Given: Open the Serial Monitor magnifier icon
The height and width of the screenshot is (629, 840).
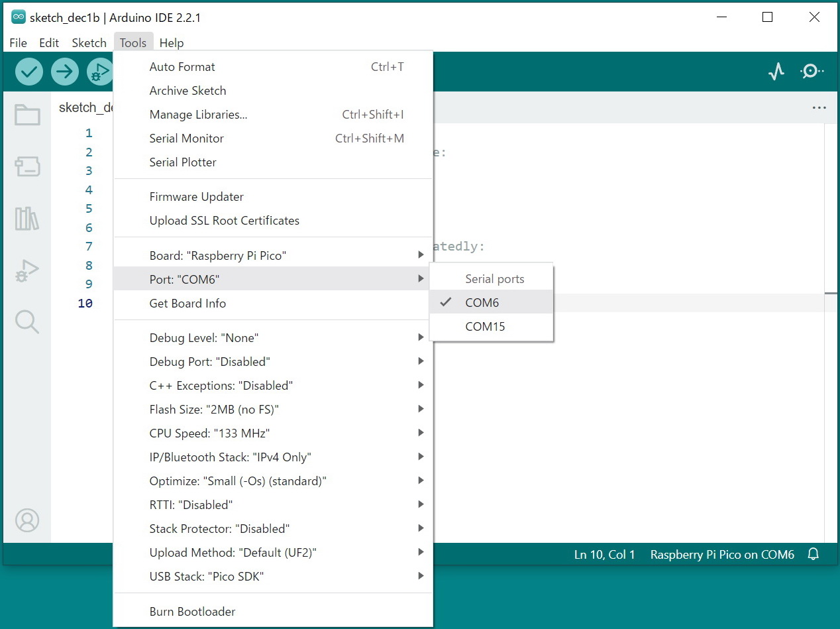Looking at the screenshot, I should [812, 72].
